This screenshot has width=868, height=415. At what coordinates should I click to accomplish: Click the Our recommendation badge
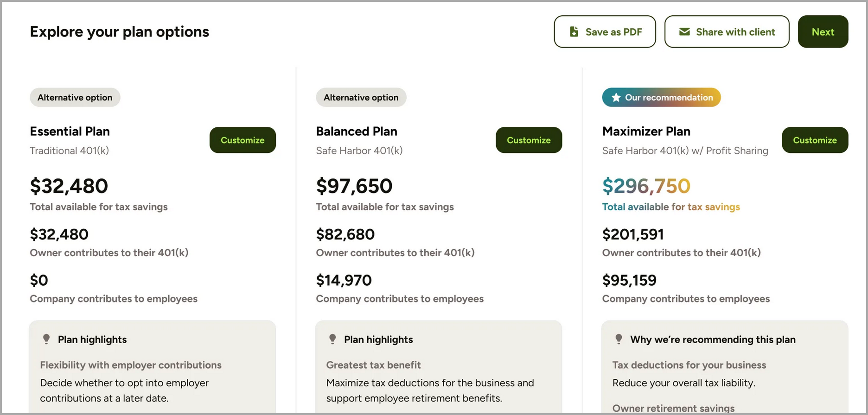(x=661, y=98)
